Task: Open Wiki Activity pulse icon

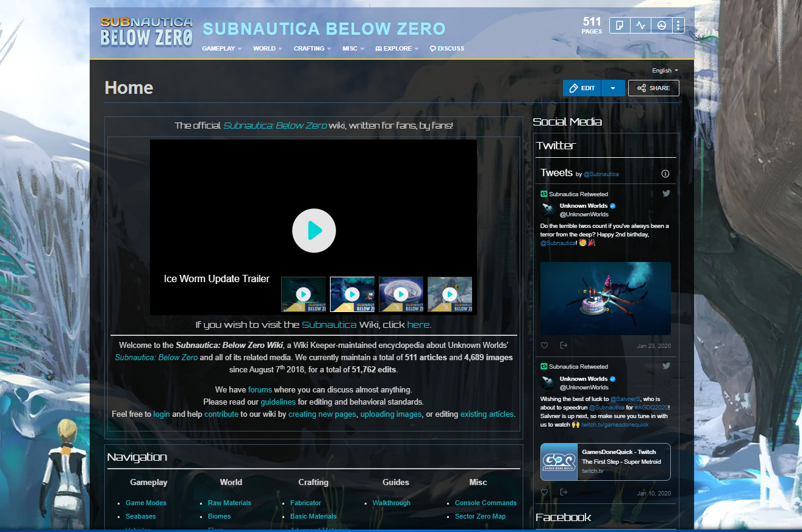Action: click(640, 25)
